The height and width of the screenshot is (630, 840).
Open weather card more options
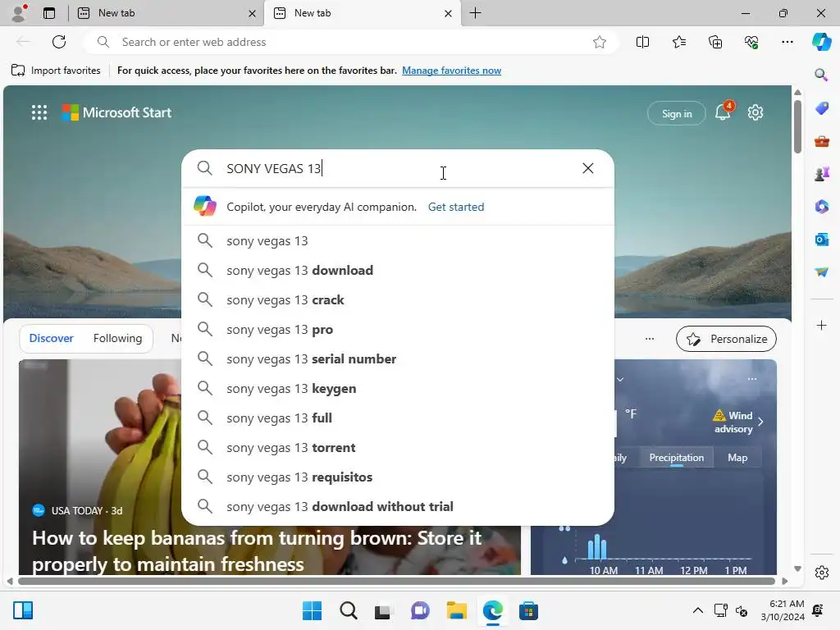752,379
